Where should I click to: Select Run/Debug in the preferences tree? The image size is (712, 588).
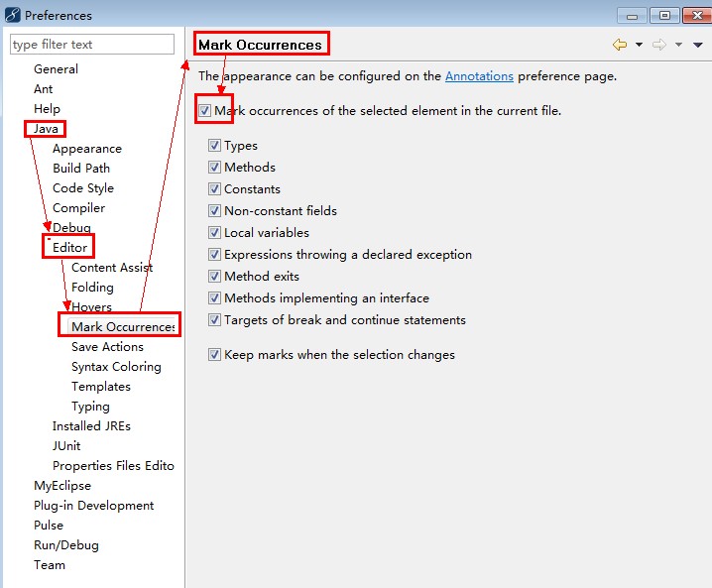pos(66,544)
